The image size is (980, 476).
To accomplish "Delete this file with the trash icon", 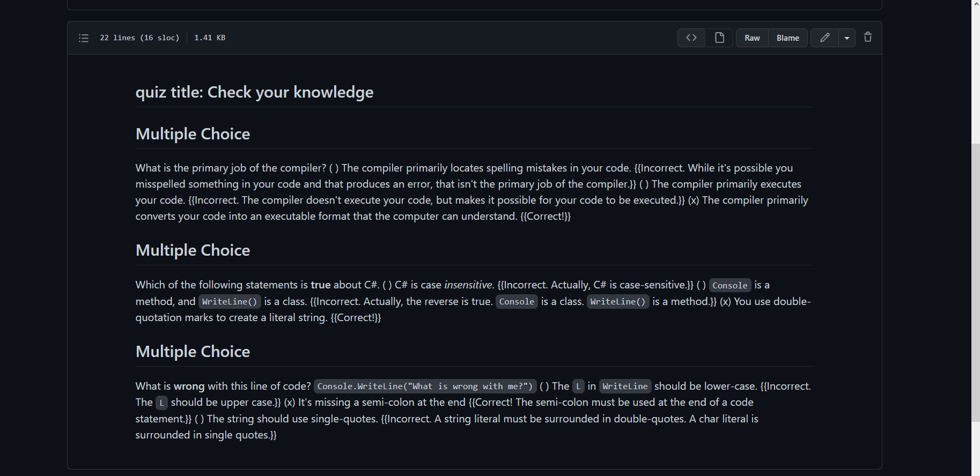I will (x=868, y=38).
